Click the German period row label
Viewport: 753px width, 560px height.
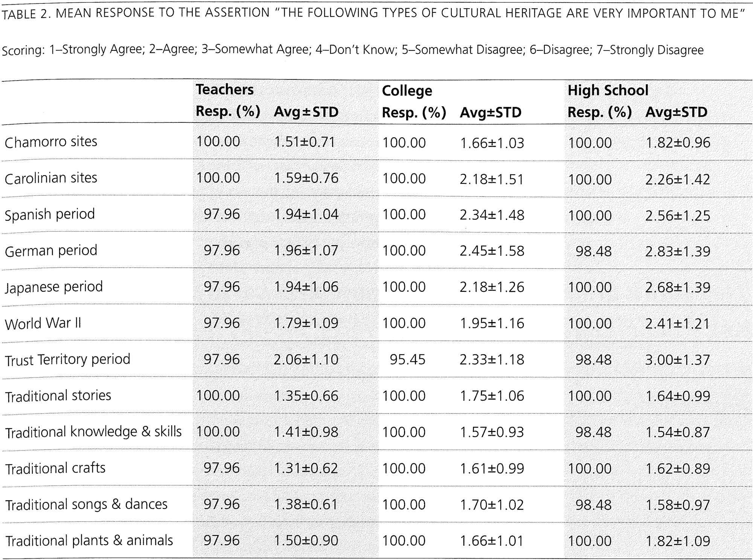[51, 250]
